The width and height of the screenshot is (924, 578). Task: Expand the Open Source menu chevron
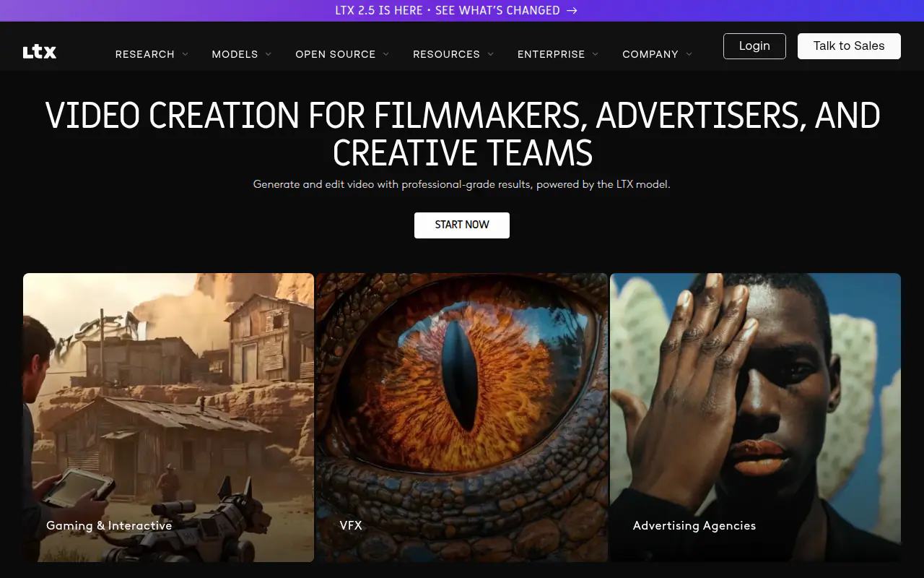[x=386, y=54]
